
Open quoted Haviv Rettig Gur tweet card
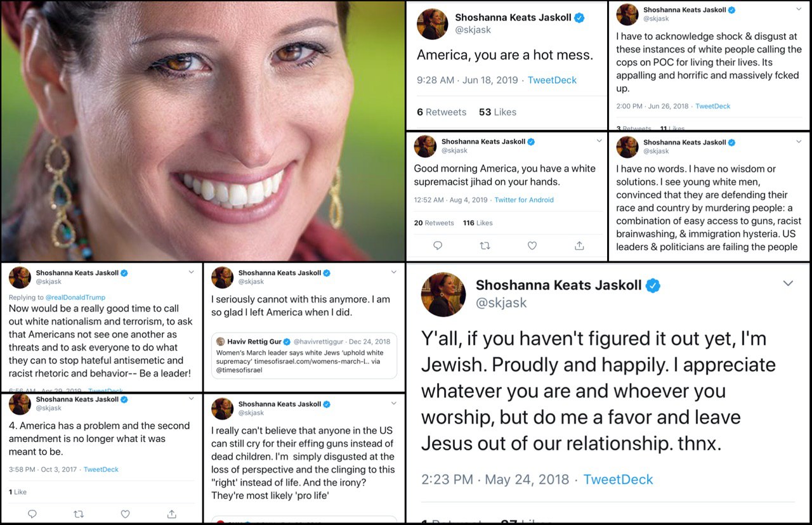click(x=304, y=355)
